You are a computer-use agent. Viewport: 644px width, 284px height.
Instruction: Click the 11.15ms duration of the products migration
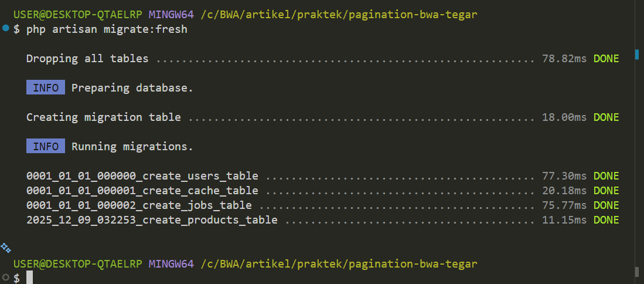[x=564, y=220]
